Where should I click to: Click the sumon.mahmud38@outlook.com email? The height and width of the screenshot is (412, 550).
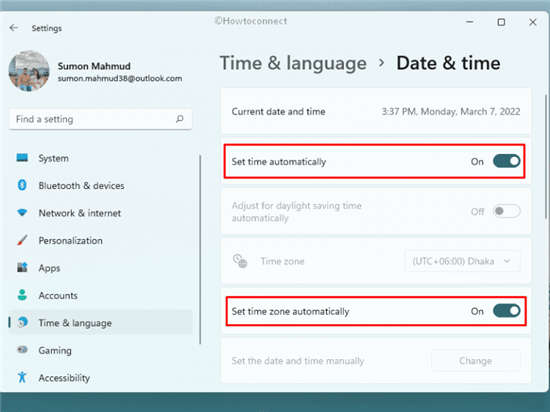tap(120, 78)
